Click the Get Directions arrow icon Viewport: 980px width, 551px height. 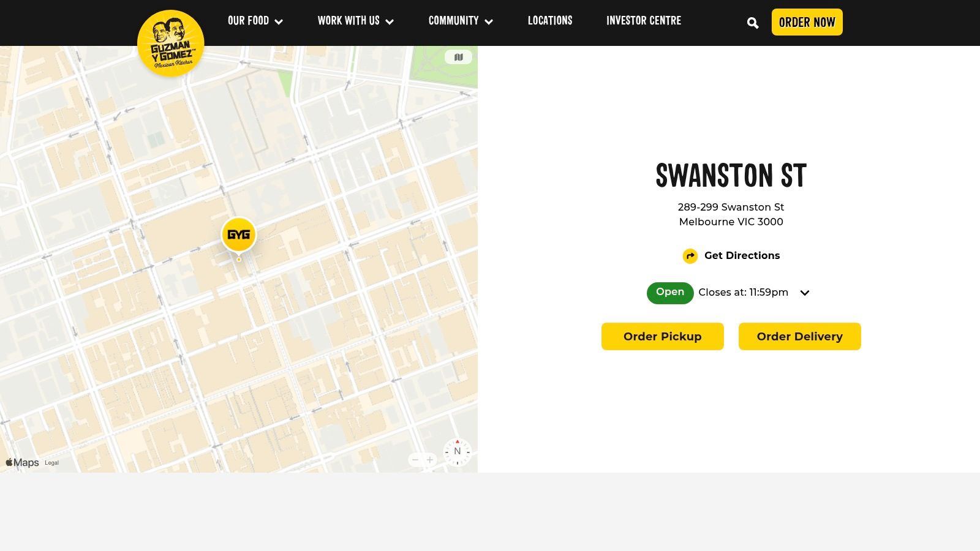(x=690, y=256)
